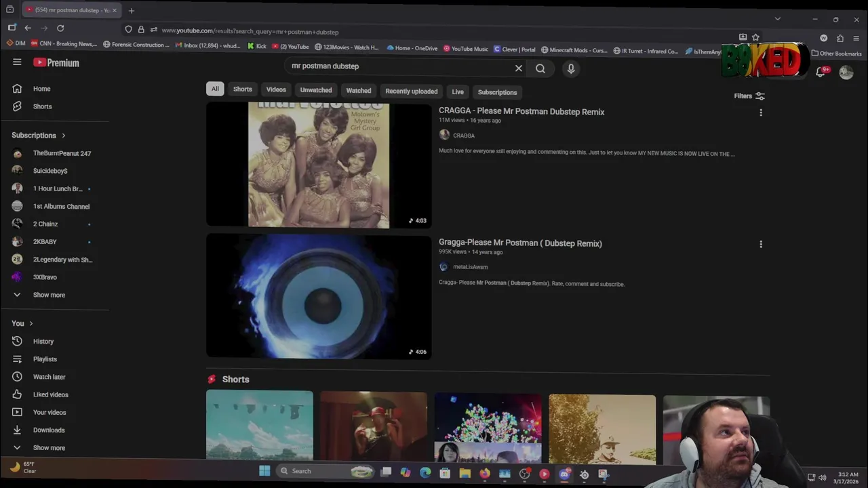The image size is (868, 488).
Task: Open the YouTube Music bookmark
Action: [466, 49]
